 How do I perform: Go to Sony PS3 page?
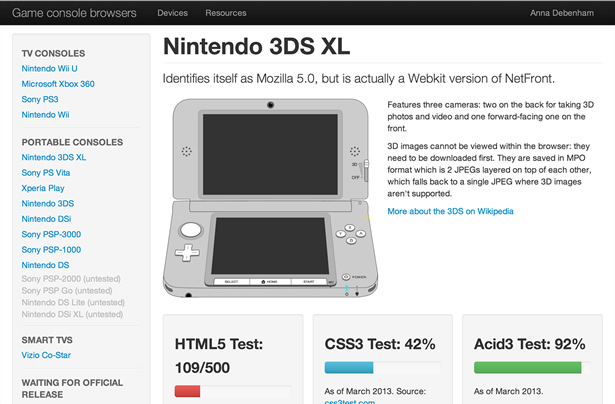[42, 99]
